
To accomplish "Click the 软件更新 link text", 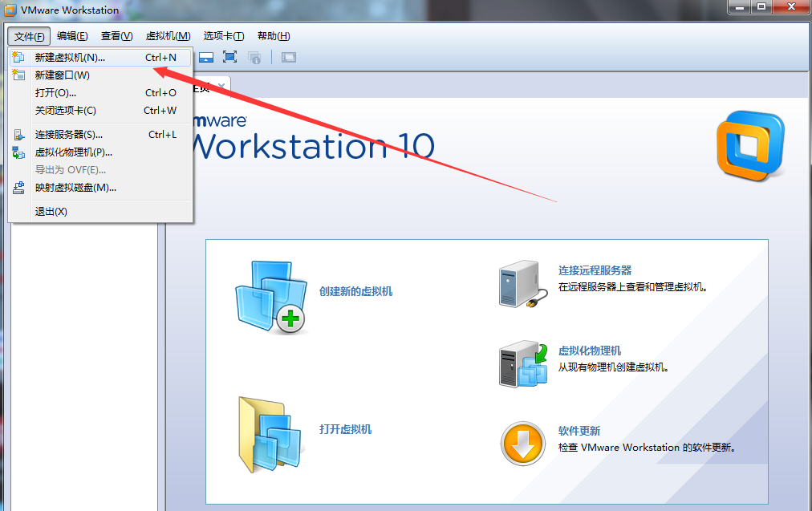I will 579,431.
